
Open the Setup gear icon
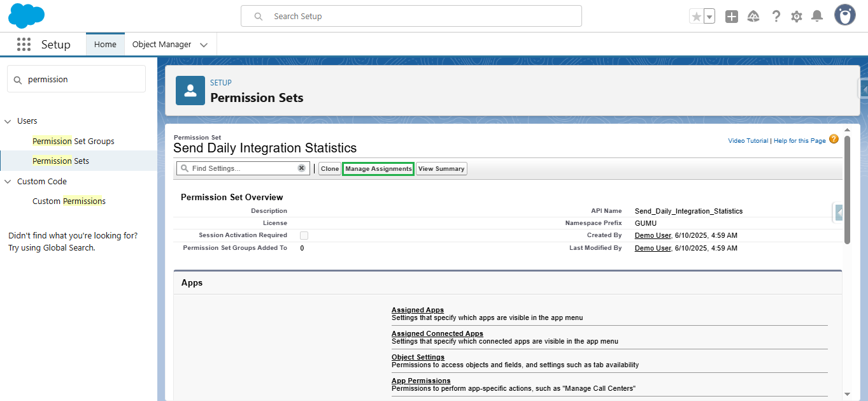click(797, 17)
